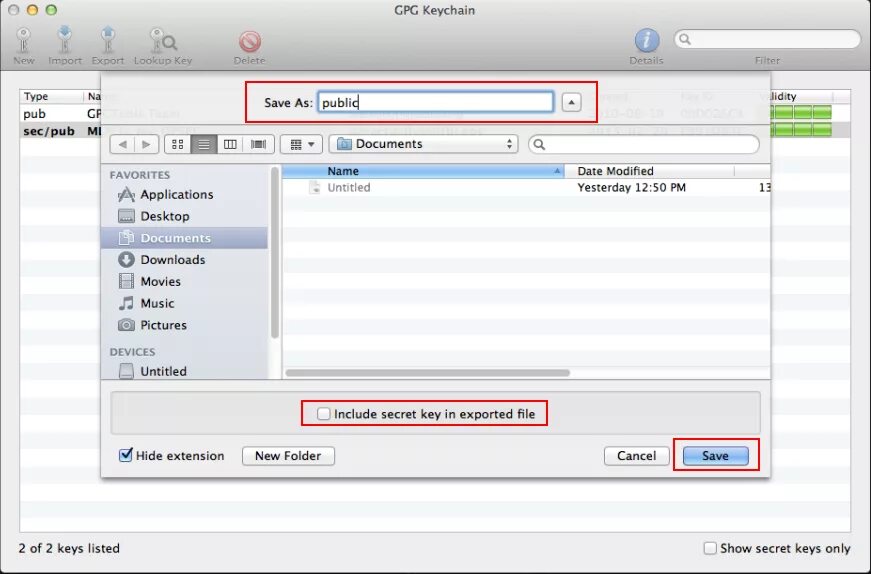
Task: Switch to list view
Action: 204,144
